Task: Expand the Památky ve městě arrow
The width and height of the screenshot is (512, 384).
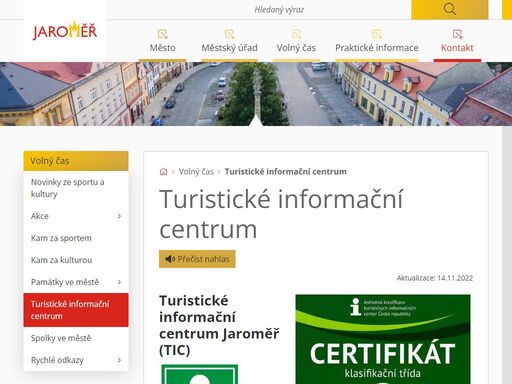Action: (119, 282)
